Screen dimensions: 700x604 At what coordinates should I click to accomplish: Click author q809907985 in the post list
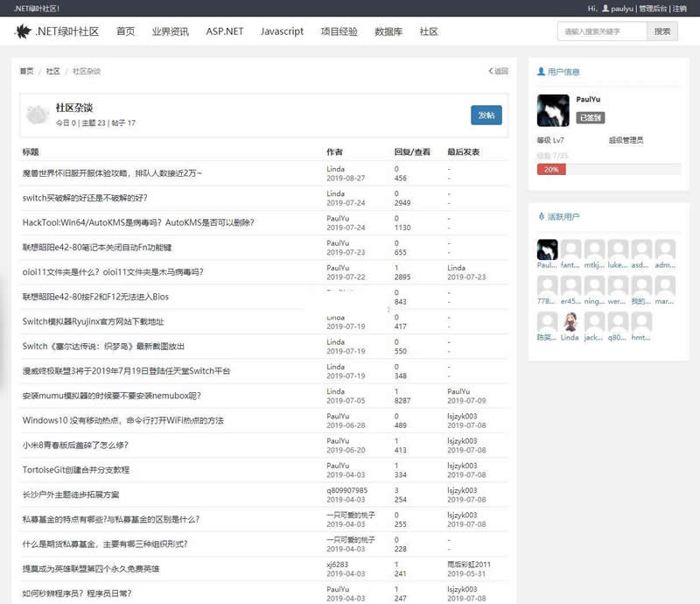click(347, 490)
